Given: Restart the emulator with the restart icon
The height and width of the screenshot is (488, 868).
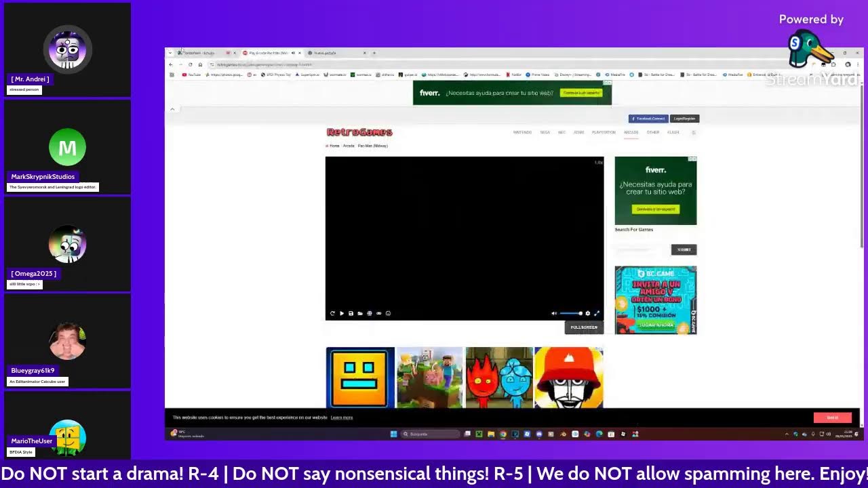Looking at the screenshot, I should tap(332, 313).
